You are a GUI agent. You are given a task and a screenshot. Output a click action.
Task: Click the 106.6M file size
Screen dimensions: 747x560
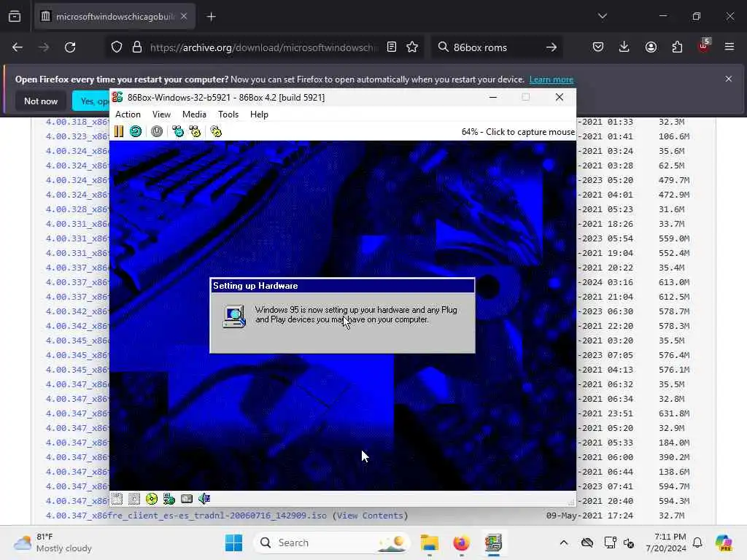coord(674,136)
